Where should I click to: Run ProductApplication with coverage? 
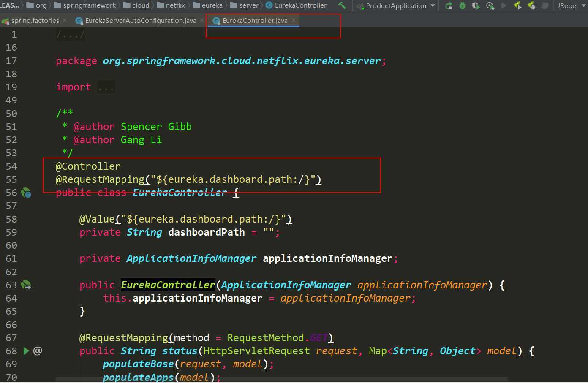tap(476, 5)
